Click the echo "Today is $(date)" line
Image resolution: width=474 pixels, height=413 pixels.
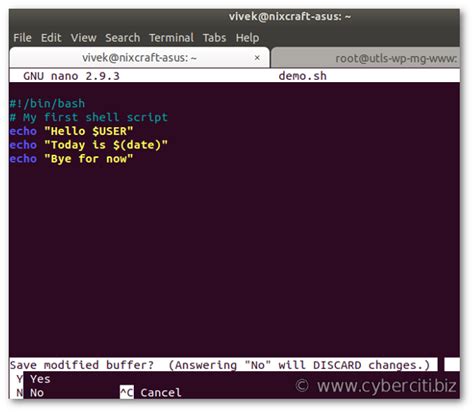pyautogui.click(x=89, y=145)
